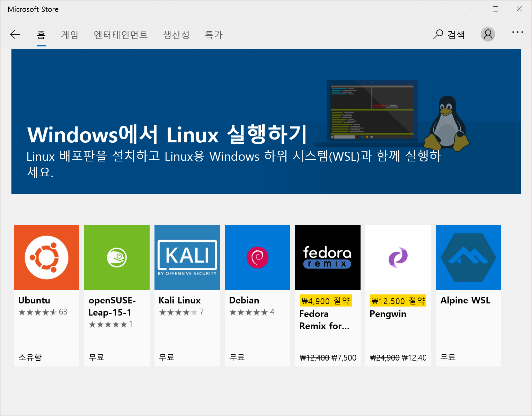Select the 홈 tab
This screenshot has height=416, width=532.
(x=41, y=35)
